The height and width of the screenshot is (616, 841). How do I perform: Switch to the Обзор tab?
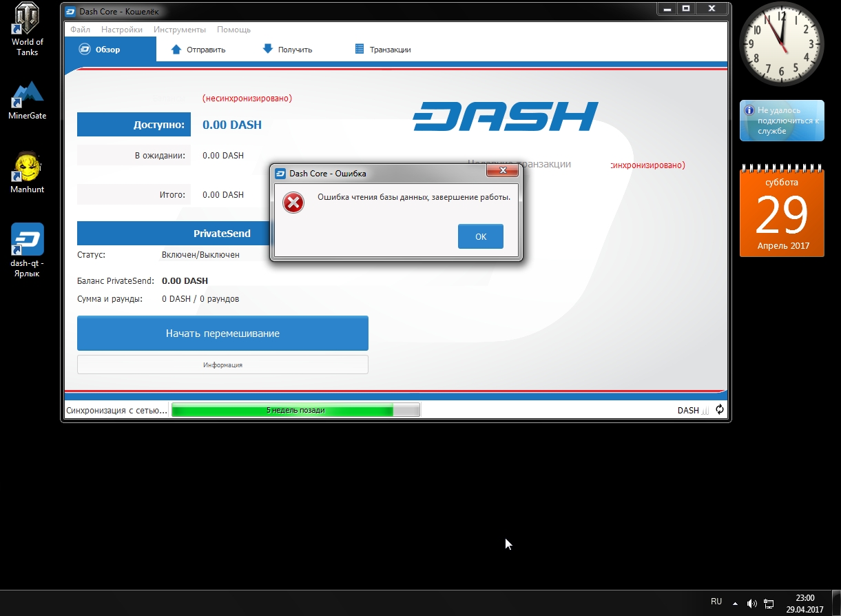110,49
